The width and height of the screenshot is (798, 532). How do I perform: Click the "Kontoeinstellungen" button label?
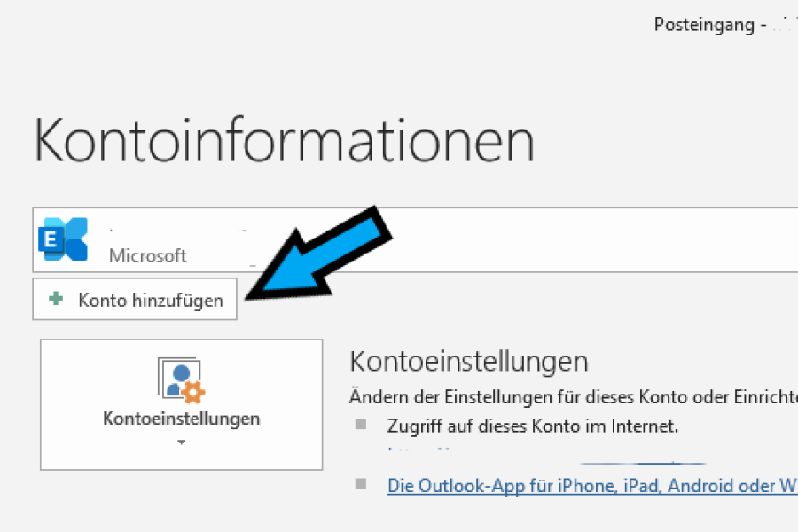(181, 419)
